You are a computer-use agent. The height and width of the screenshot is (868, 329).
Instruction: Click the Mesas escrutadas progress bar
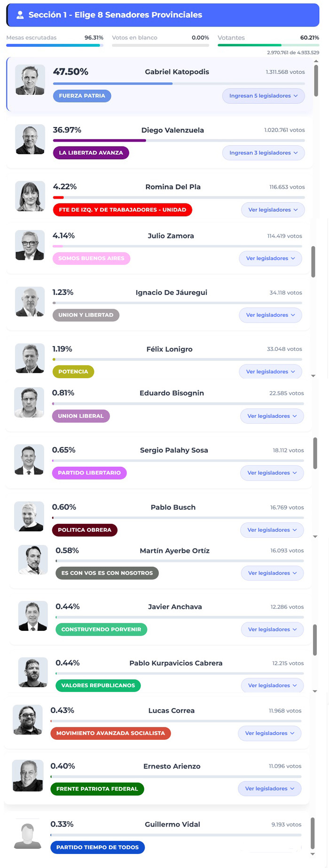point(55,46)
